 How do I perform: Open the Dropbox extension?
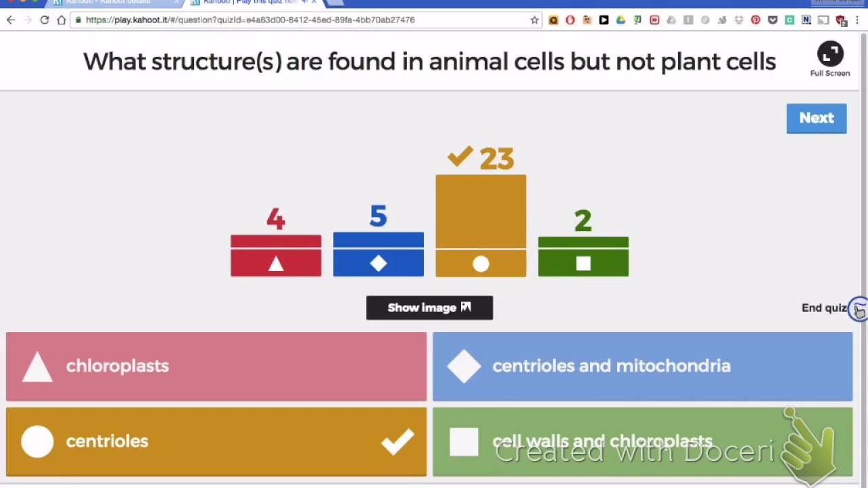pyautogui.click(x=738, y=20)
